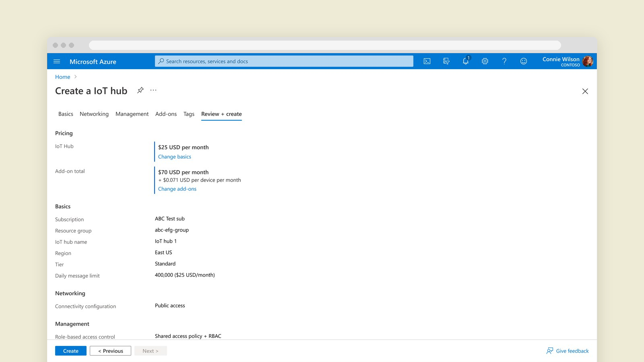Open the help question mark icon
The width and height of the screenshot is (644, 362).
click(x=504, y=61)
